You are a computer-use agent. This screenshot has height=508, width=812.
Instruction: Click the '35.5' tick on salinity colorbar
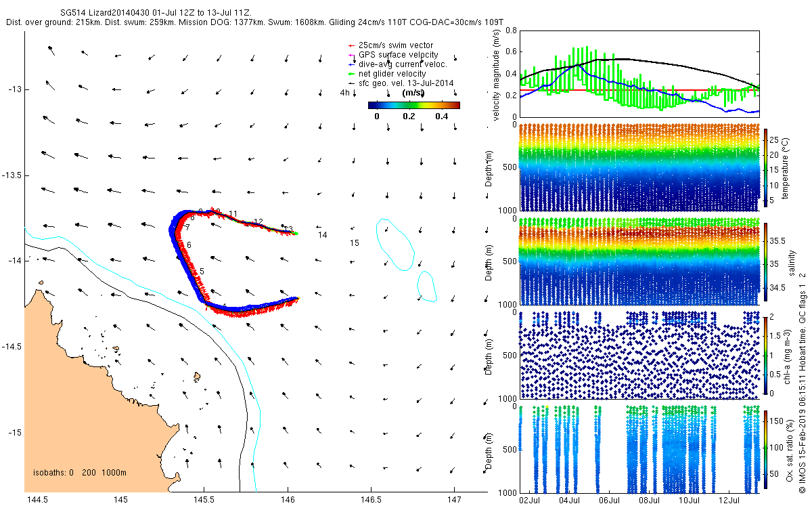777,240
